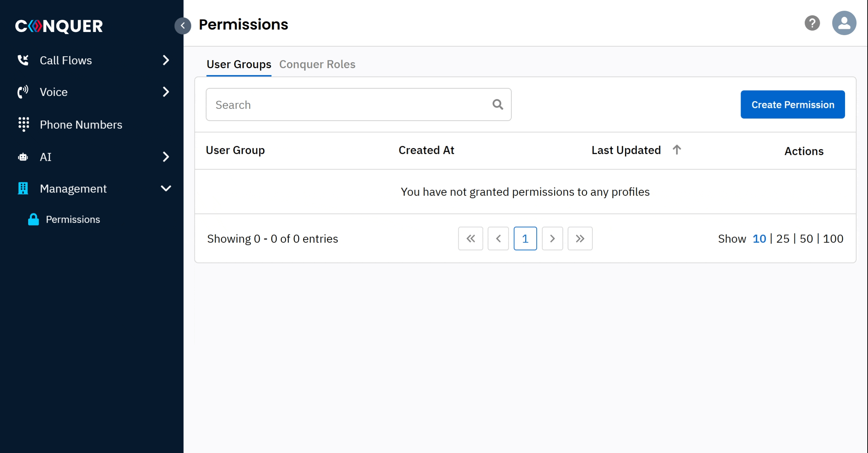Expand the Call Flows chevron
The width and height of the screenshot is (868, 453).
point(166,60)
